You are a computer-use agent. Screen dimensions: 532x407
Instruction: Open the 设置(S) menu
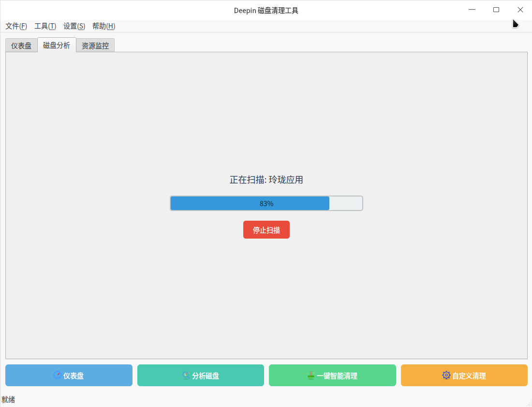pyautogui.click(x=74, y=26)
